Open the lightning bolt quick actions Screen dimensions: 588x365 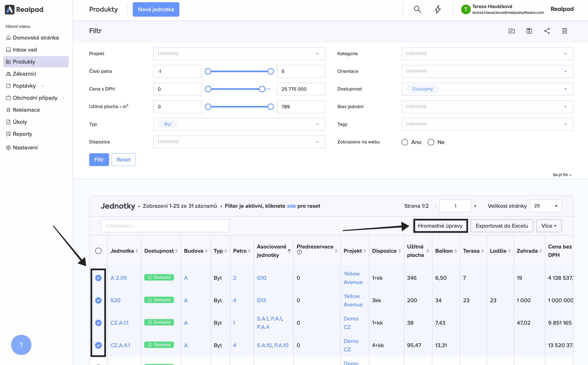tap(437, 9)
